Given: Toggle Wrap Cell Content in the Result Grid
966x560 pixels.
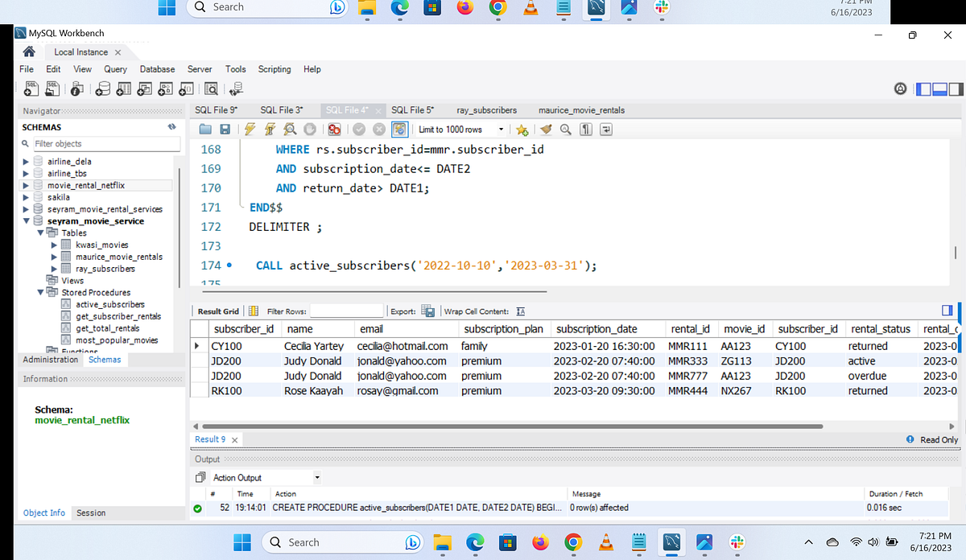Looking at the screenshot, I should (x=520, y=311).
